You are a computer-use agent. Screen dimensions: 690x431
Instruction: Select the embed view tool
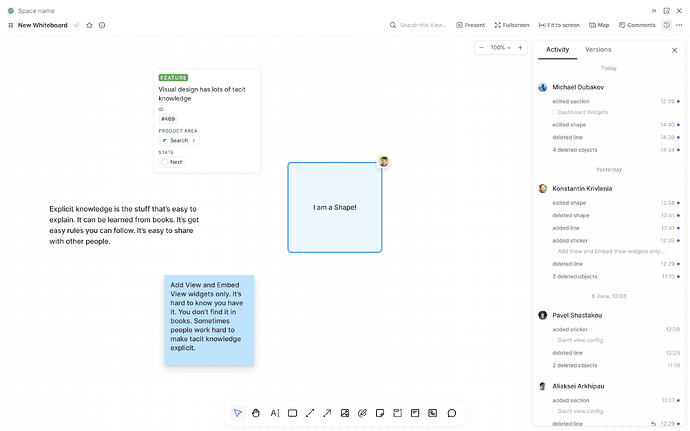tap(433, 413)
